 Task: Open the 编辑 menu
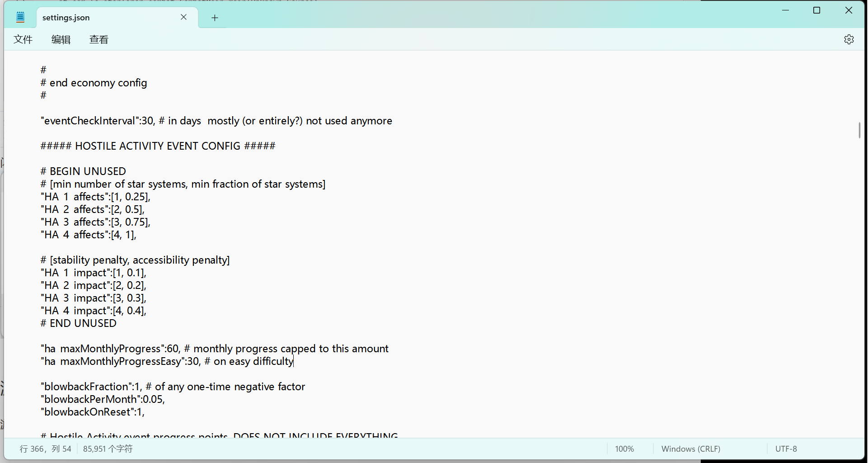point(61,39)
